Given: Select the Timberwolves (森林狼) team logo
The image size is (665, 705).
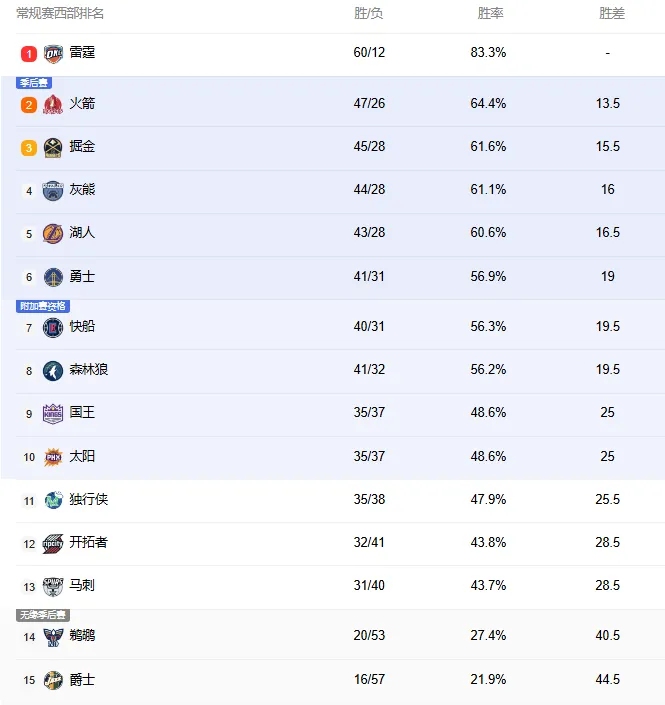Looking at the screenshot, I should [x=53, y=371].
